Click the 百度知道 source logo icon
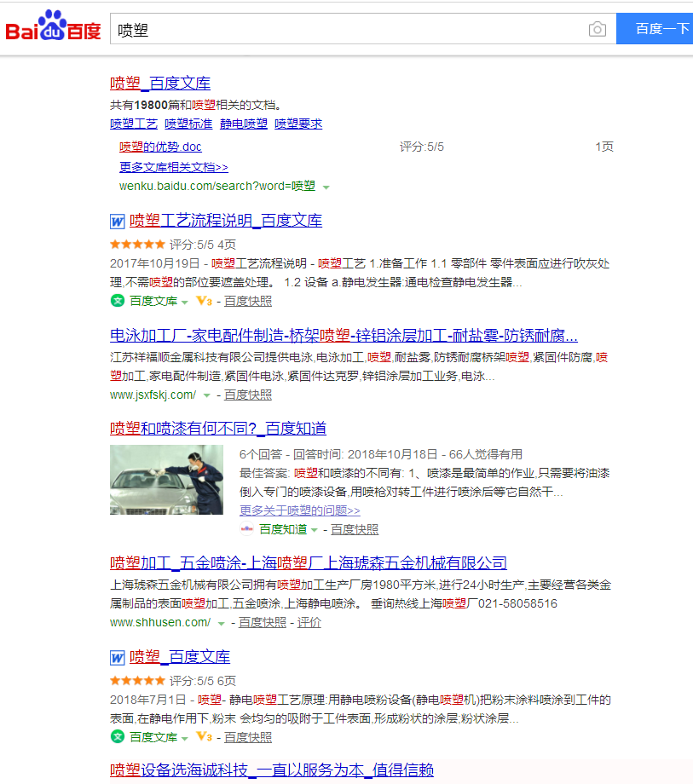Viewport: 693px width, 784px height. 246,529
